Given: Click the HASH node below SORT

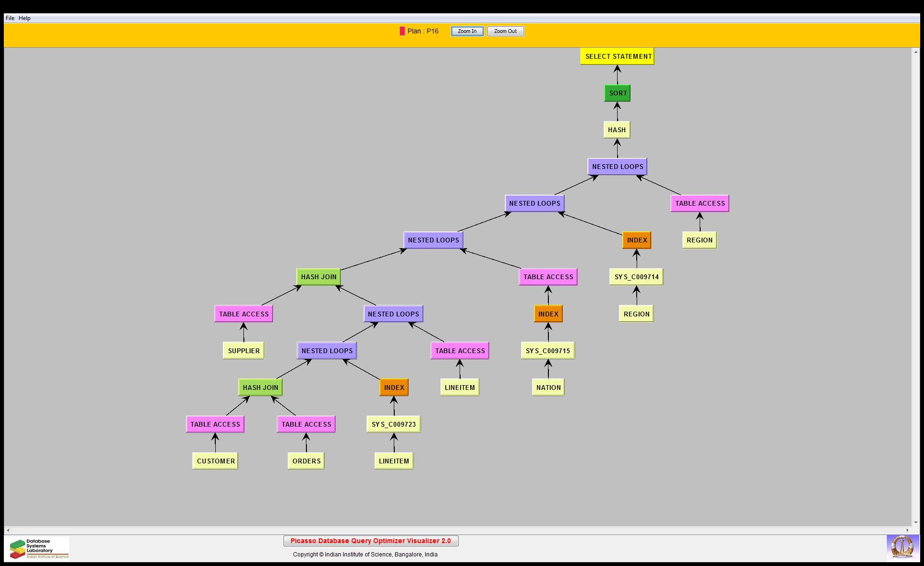Looking at the screenshot, I should coord(617,130).
